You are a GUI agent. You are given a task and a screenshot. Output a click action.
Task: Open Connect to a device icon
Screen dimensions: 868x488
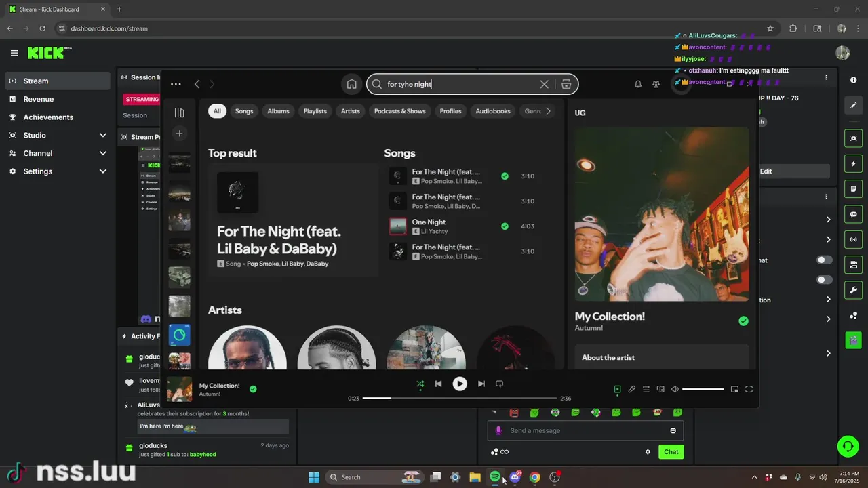pyautogui.click(x=660, y=389)
